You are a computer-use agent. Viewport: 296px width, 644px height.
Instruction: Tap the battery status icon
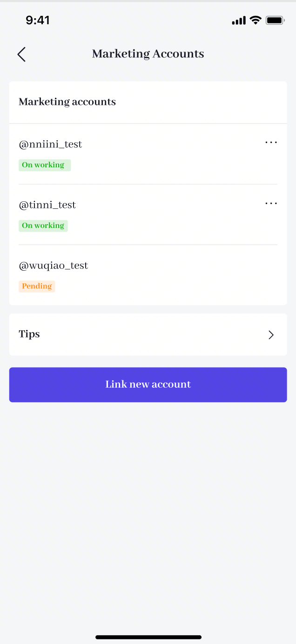tap(275, 20)
